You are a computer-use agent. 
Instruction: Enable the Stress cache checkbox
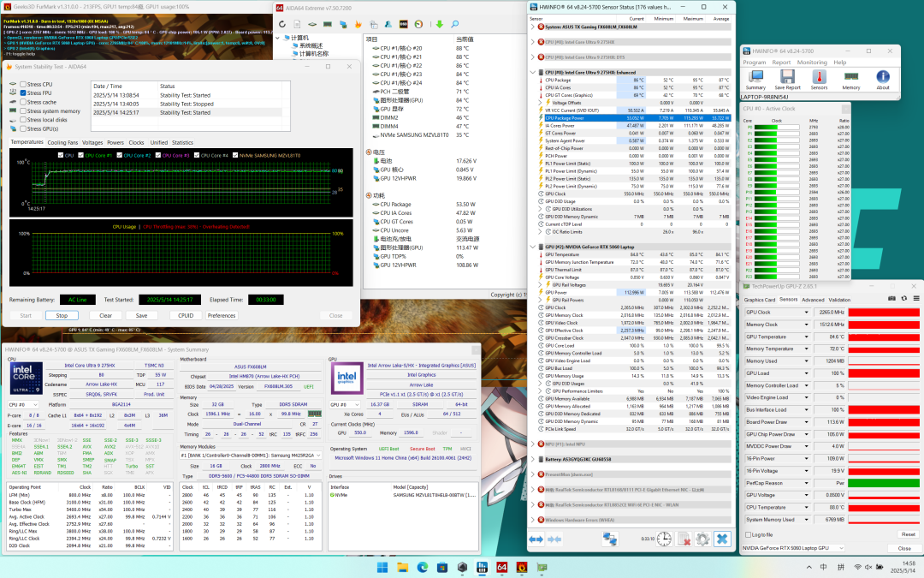23,102
